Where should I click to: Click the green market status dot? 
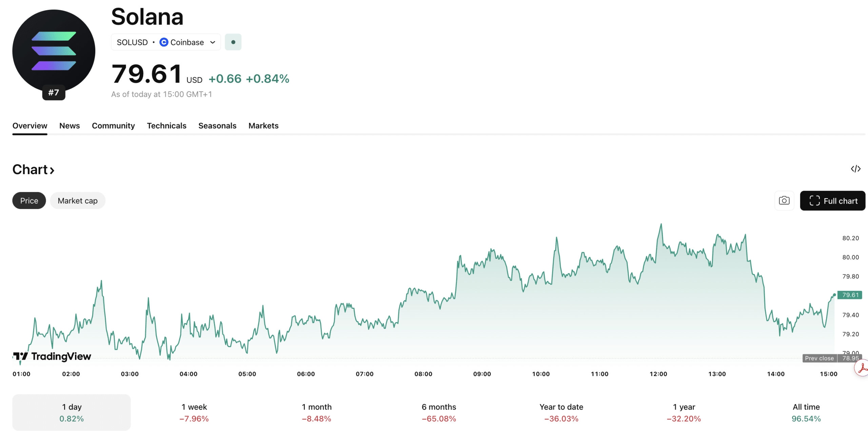[233, 42]
